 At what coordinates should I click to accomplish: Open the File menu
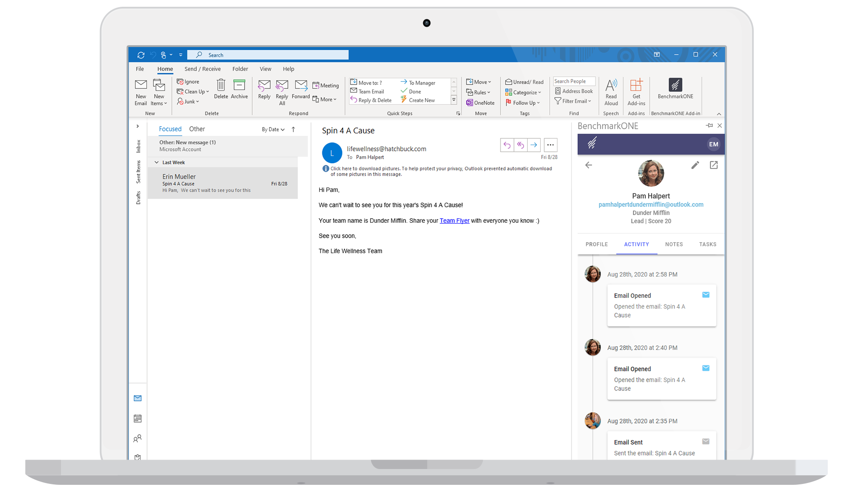pos(140,69)
